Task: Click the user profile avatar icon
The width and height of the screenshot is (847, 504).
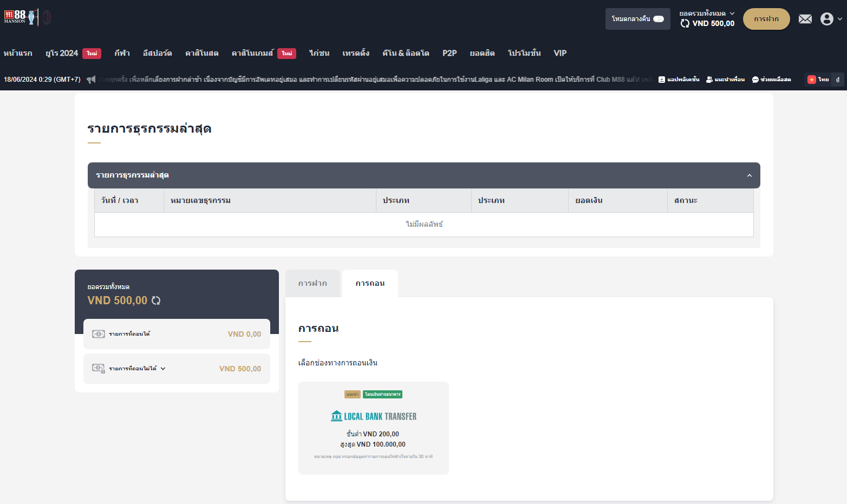Action: (x=826, y=19)
